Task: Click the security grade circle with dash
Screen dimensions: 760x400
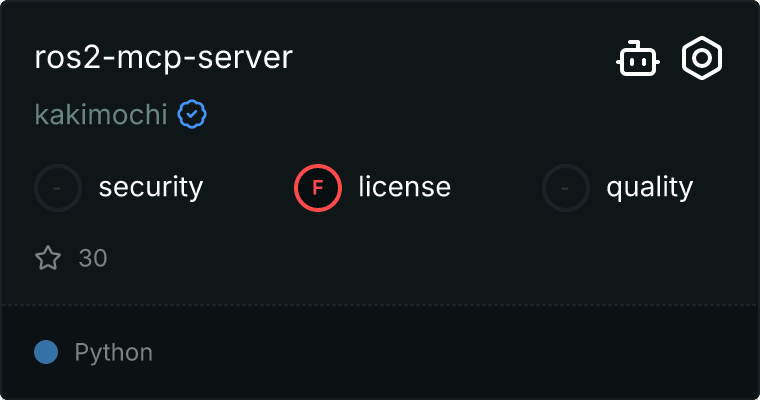Action: tap(58, 187)
